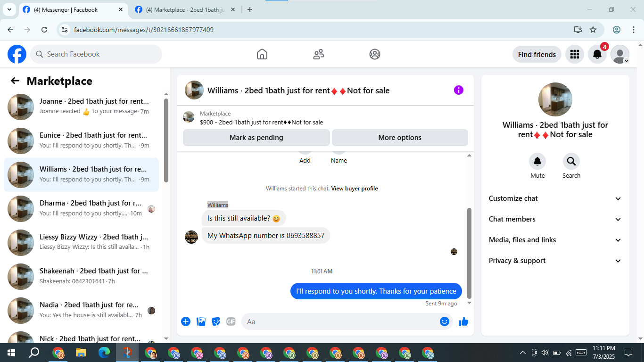Mute this chat with the bell icon
This screenshot has height=362, width=644.
click(537, 162)
